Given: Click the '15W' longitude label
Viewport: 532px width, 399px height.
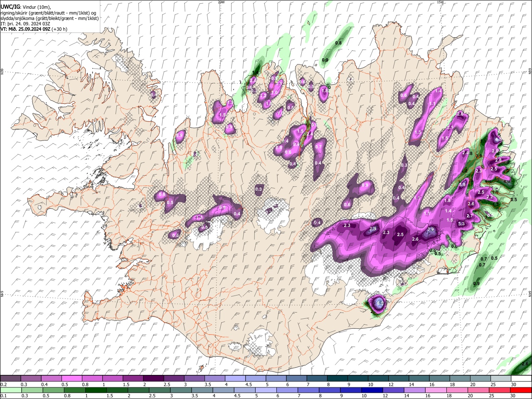Looking at the screenshot, I should click(x=440, y=2).
